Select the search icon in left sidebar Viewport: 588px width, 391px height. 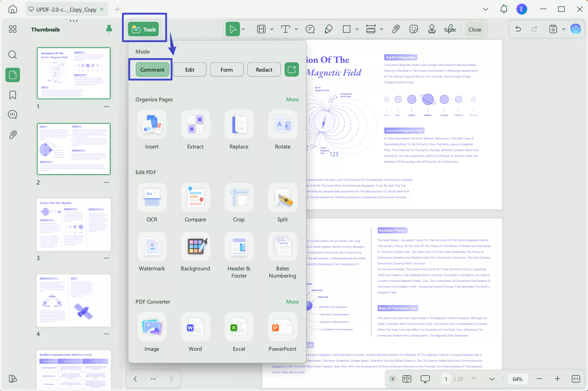[12, 55]
